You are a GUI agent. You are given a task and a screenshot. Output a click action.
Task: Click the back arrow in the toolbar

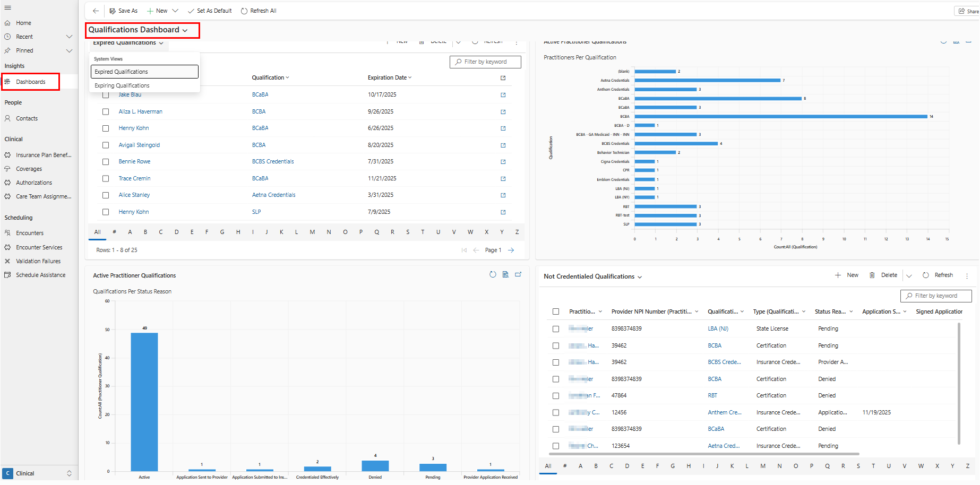tap(96, 11)
